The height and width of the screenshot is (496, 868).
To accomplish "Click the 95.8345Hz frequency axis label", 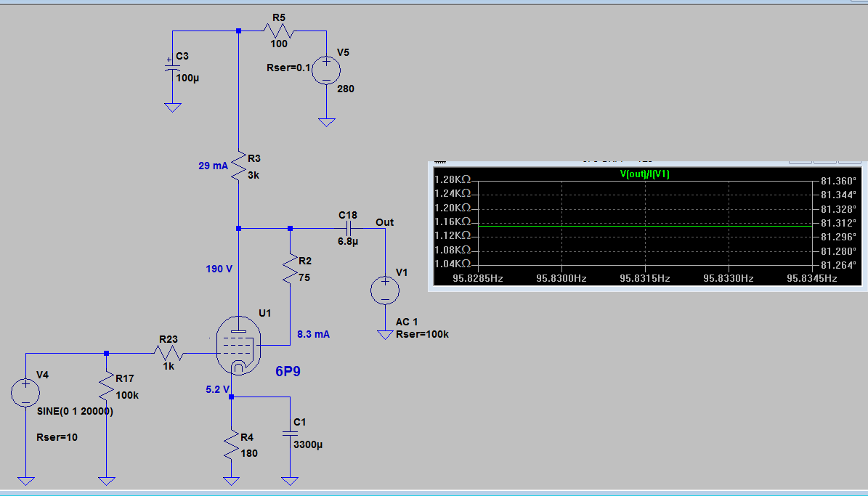I will 812,278.
